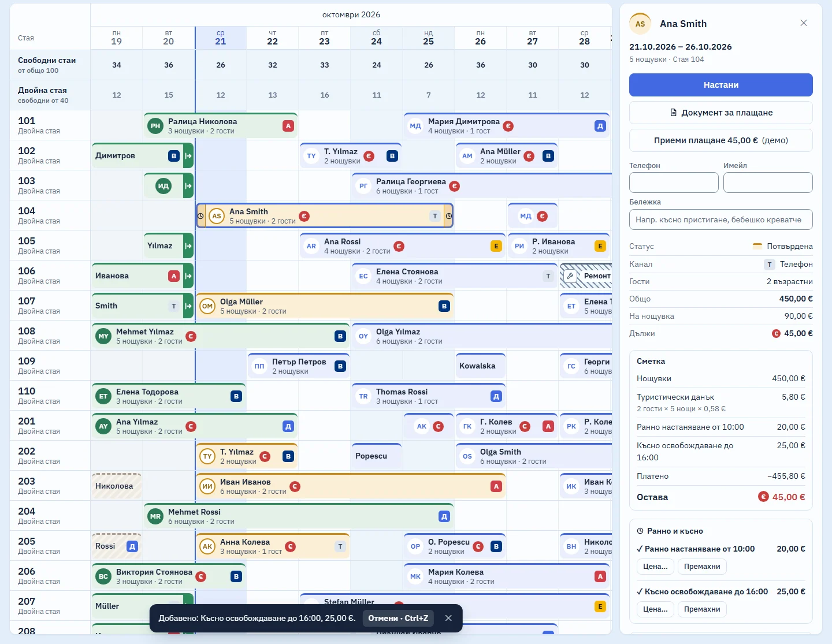Click the Телефон input field
Image resolution: width=832 pixels, height=644 pixels.
(x=674, y=183)
